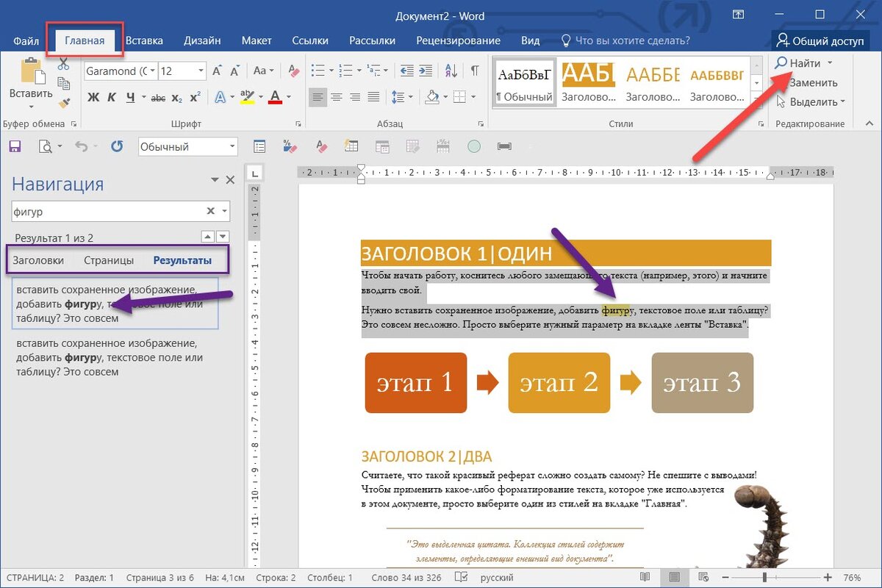
Task: Switch to Вставка ribbon tab
Action: click(x=144, y=40)
